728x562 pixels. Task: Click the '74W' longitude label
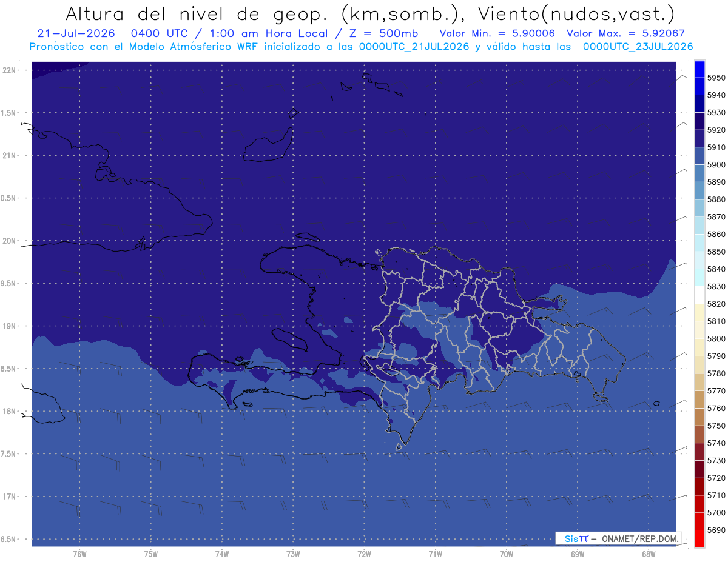tap(222, 554)
